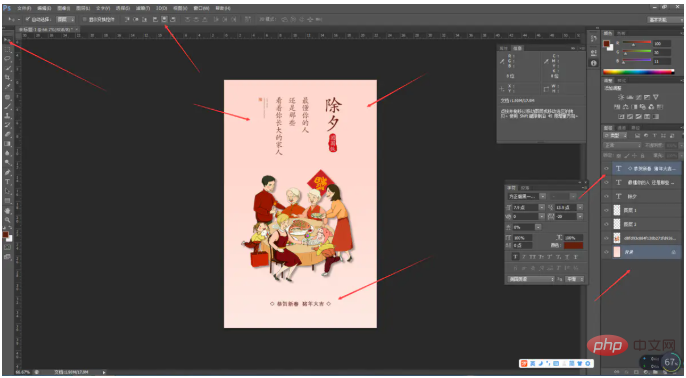Select the Lasso tool
Image resolution: width=686 pixels, height=378 pixels.
coord(7,59)
